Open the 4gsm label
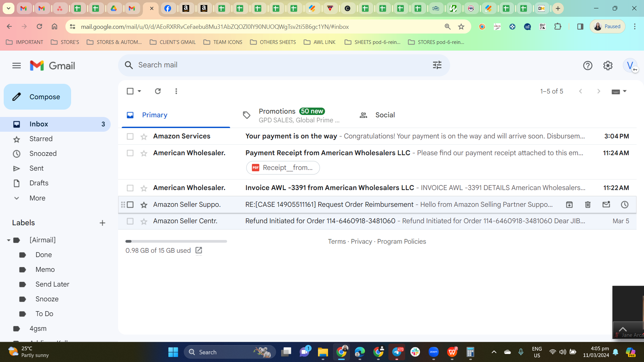Screen dimensions: 644x362 coord(38,328)
